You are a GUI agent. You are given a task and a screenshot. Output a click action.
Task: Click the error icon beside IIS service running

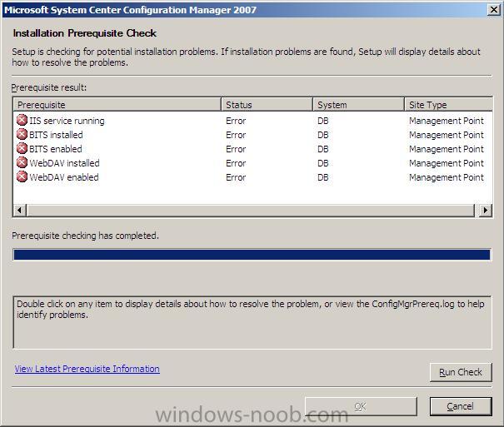(x=22, y=121)
